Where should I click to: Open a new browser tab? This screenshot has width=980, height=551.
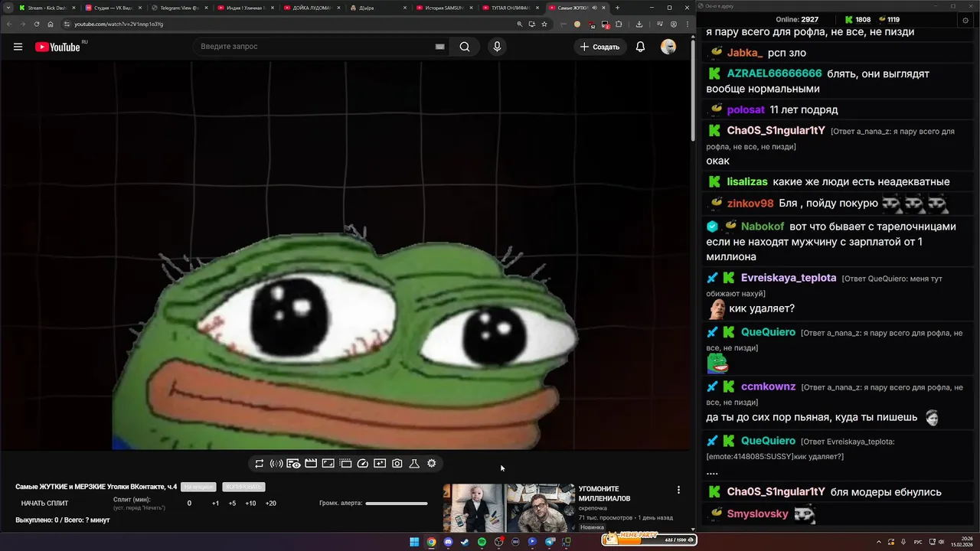point(617,8)
